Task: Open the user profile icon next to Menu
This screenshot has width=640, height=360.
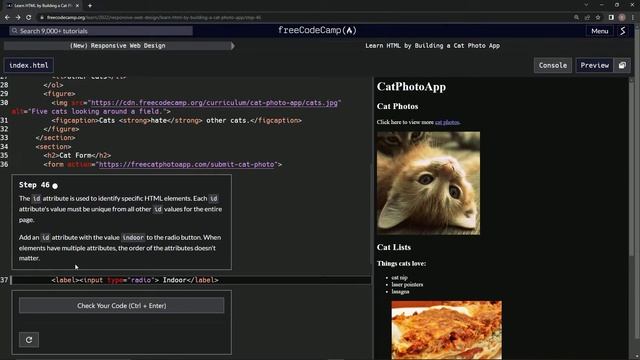Action: [x=623, y=31]
